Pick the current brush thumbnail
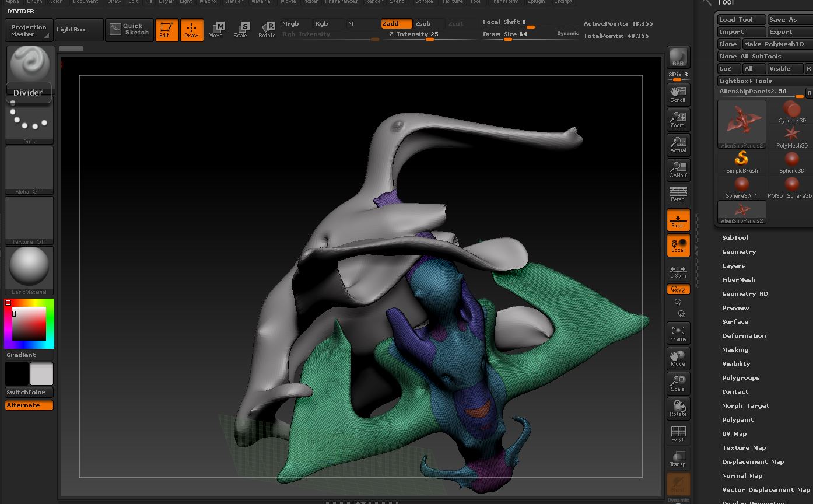This screenshot has width=813, height=504. 29,64
